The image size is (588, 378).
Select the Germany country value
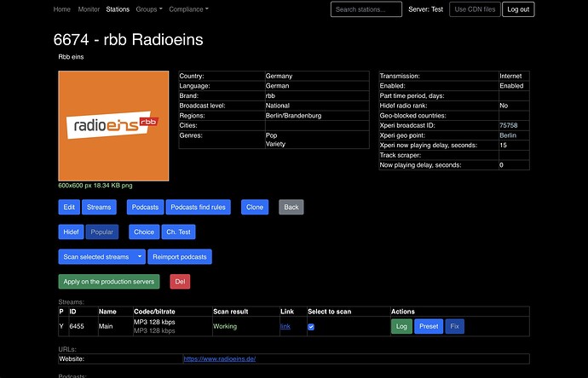[x=279, y=76]
